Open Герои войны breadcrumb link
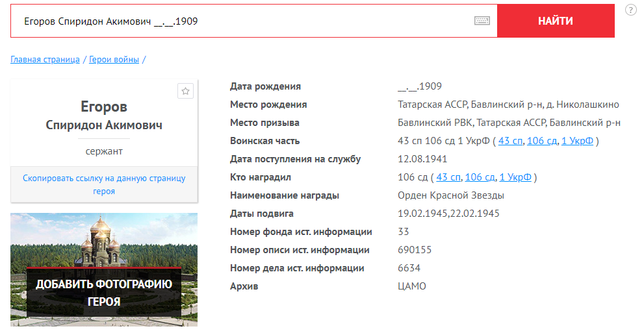This screenshot has width=644, height=333. [x=114, y=60]
